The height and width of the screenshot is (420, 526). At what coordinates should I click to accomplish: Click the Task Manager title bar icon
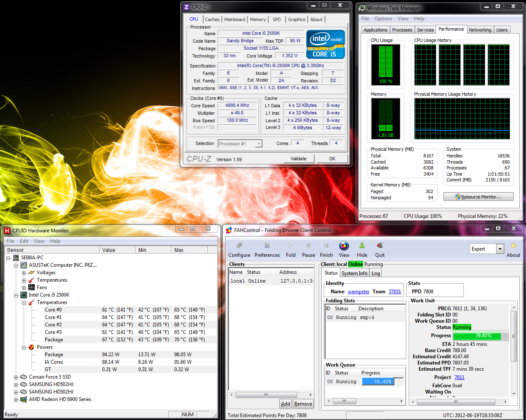pyautogui.click(x=362, y=8)
